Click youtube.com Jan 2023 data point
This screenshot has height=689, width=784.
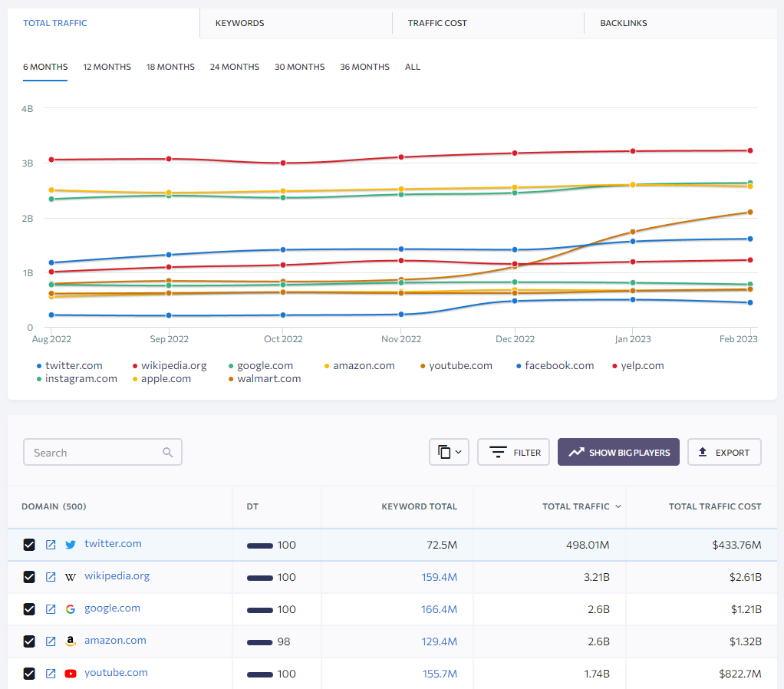point(633,232)
